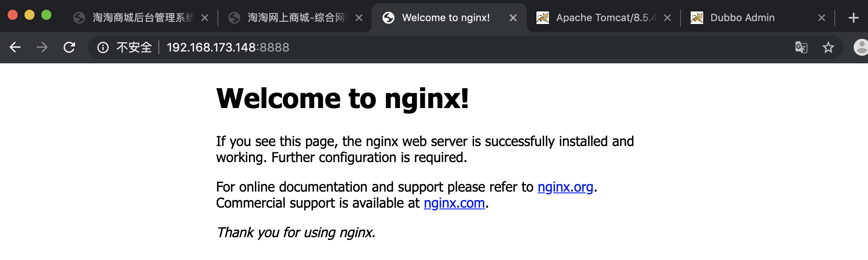
Task: Close the Dubbo Admin tab
Action: click(x=822, y=18)
